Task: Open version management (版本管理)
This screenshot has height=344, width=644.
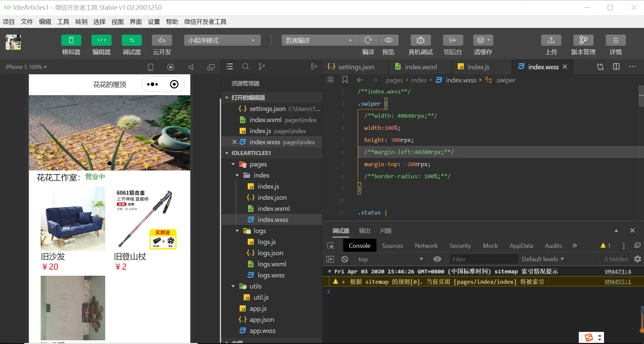Action: click(583, 40)
